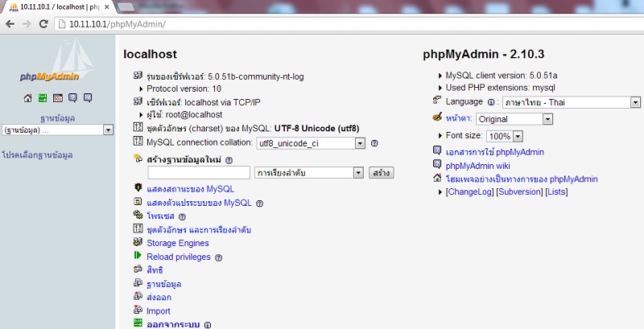This screenshot has height=329, width=644.
Task: Open the utf8_unicode_ci collation dropdown
Action: tap(311, 143)
